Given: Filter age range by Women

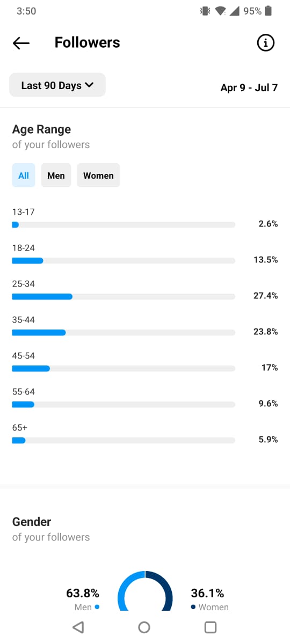Looking at the screenshot, I should [98, 175].
